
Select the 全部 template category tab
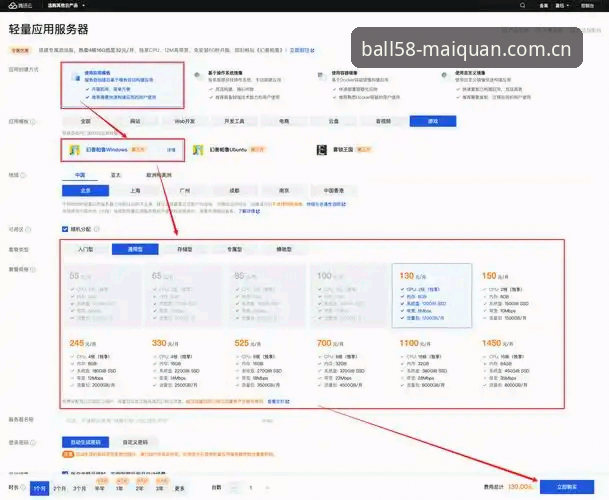[85, 121]
